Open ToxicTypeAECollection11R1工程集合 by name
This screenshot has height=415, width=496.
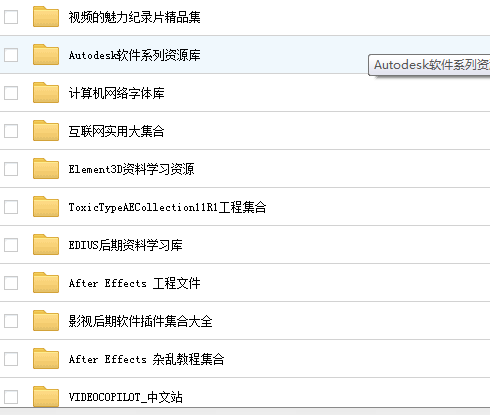coord(167,207)
